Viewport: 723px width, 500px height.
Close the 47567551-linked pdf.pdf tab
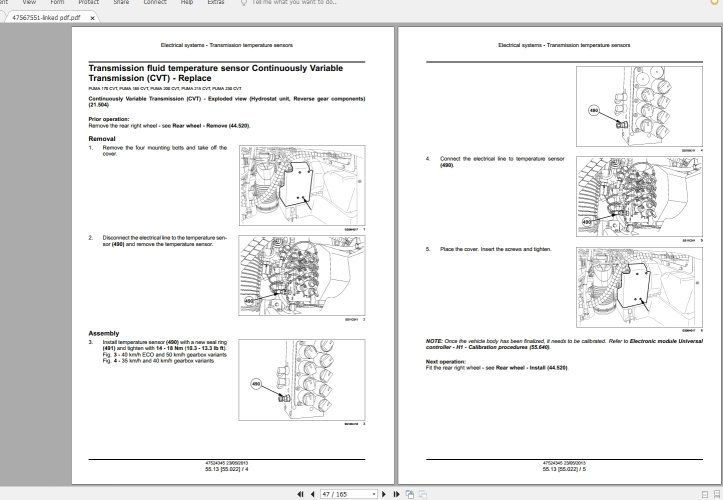(x=92, y=18)
